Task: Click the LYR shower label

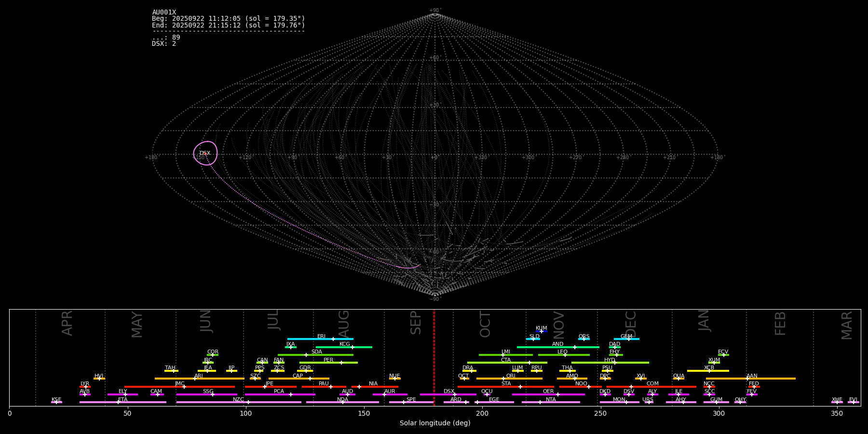Action: coord(85,384)
